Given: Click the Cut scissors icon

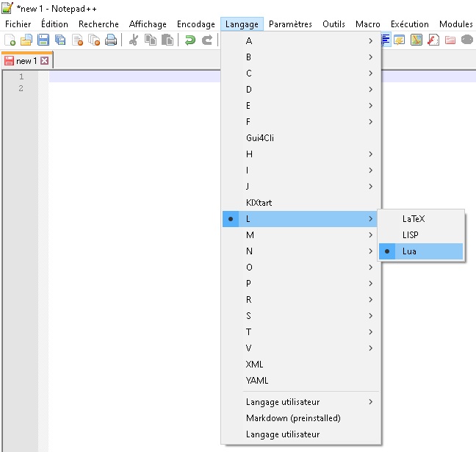Looking at the screenshot, I should pos(134,40).
